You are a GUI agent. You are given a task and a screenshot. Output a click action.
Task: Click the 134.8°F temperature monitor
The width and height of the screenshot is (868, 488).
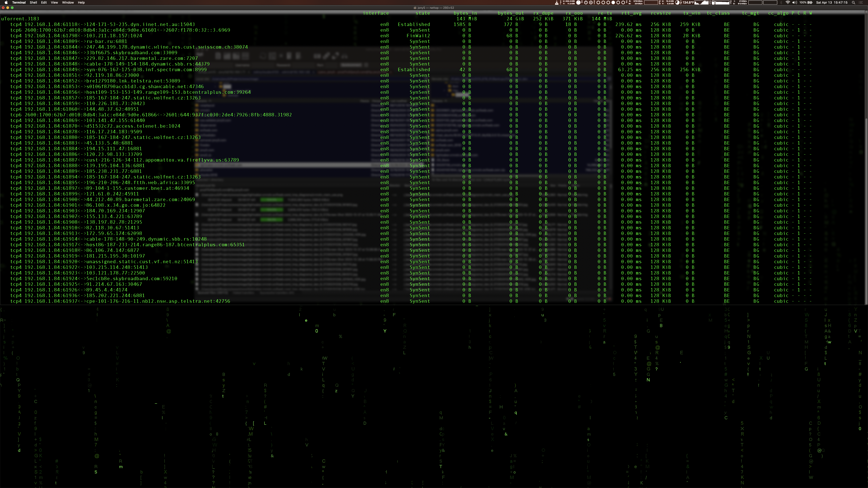coord(688,2)
